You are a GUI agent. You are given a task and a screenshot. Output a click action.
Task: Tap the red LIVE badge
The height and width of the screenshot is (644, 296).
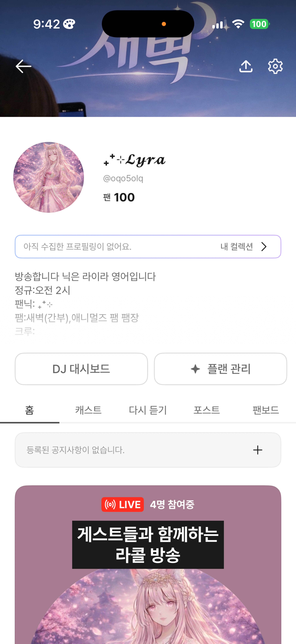click(x=122, y=504)
